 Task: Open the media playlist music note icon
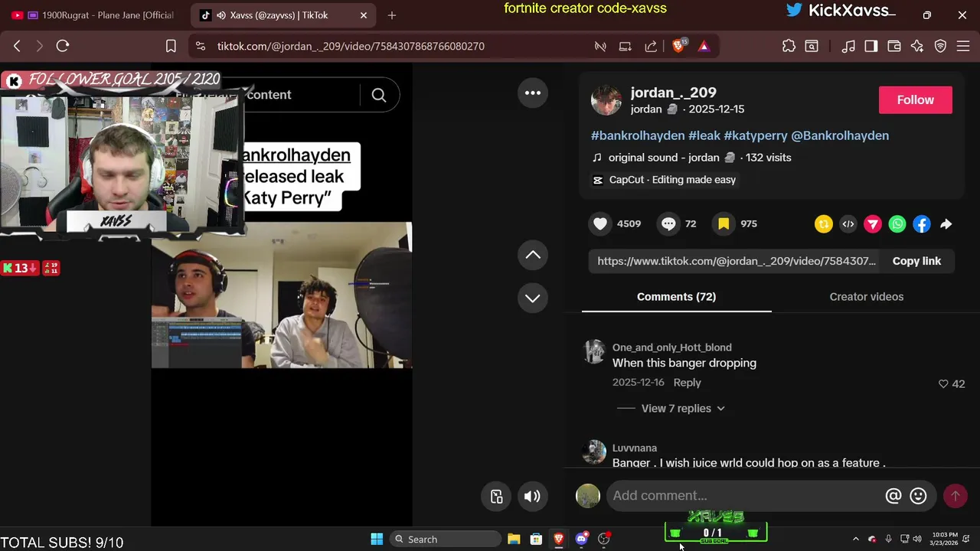[x=848, y=47]
